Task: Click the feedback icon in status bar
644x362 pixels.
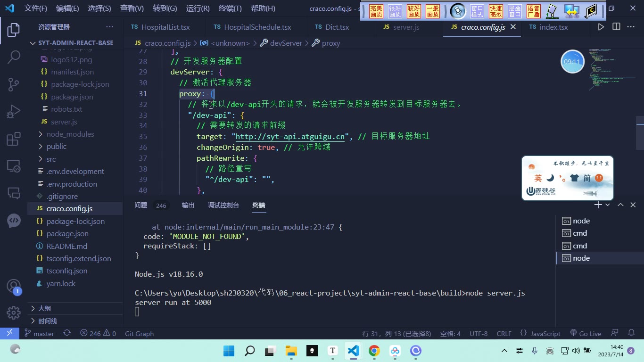Action: click(614, 333)
